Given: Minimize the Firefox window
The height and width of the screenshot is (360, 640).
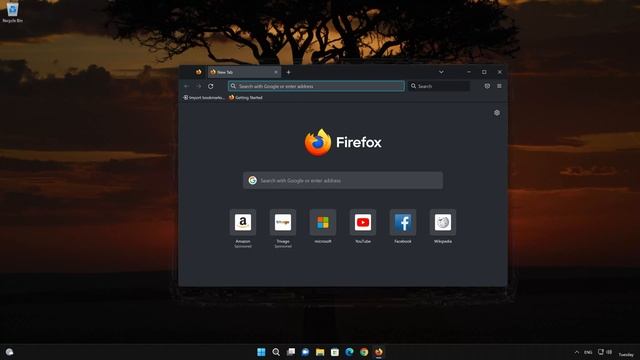Looking at the screenshot, I should tap(469, 72).
